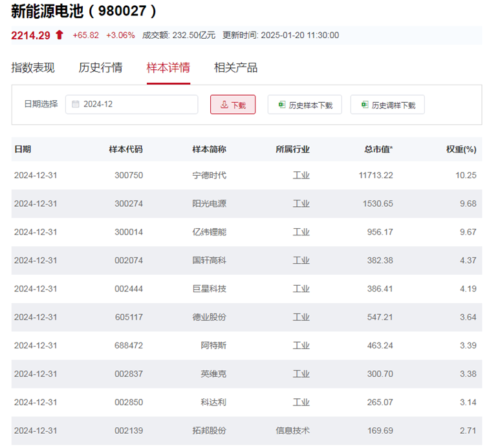Image resolution: width=487 pixels, height=448 pixels.
Task: Click the 总市值 column header
Action: pos(378,149)
